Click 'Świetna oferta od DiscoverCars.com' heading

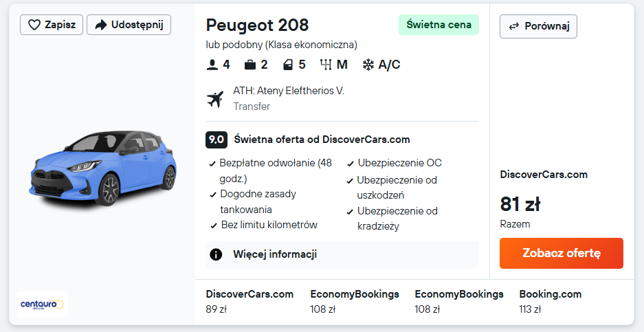tap(322, 140)
